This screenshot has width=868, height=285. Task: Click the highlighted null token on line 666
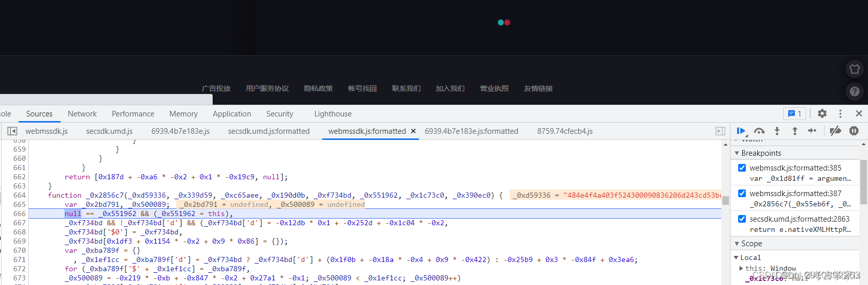73,213
